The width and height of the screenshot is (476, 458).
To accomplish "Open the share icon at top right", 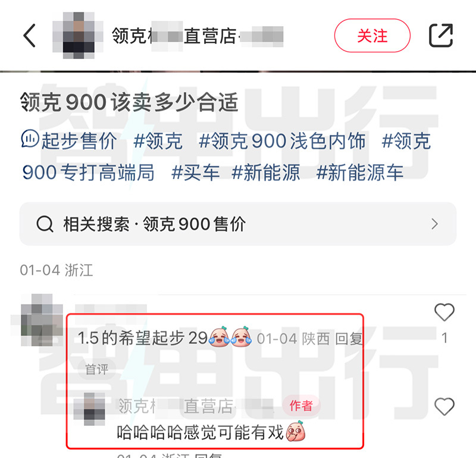I will point(441,35).
